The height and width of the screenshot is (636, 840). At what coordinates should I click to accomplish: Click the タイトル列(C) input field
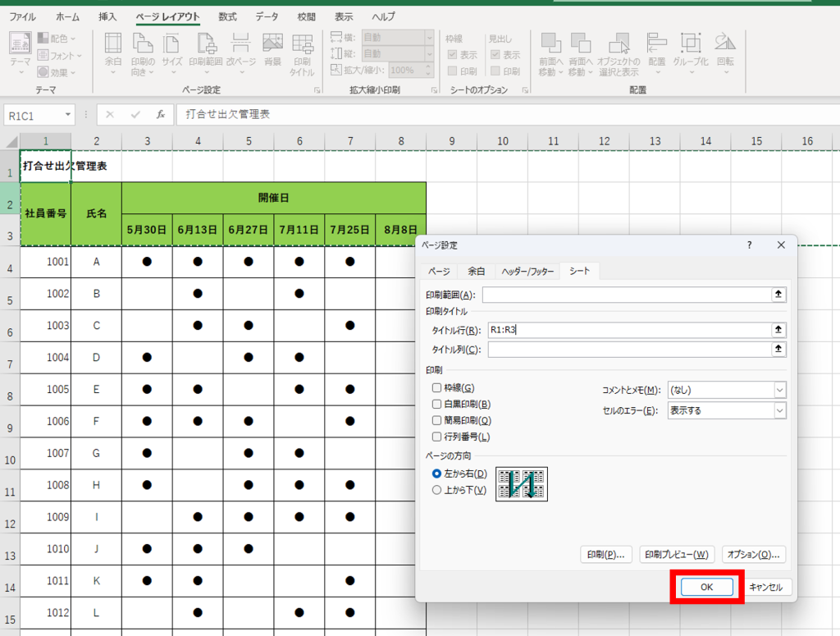click(629, 350)
